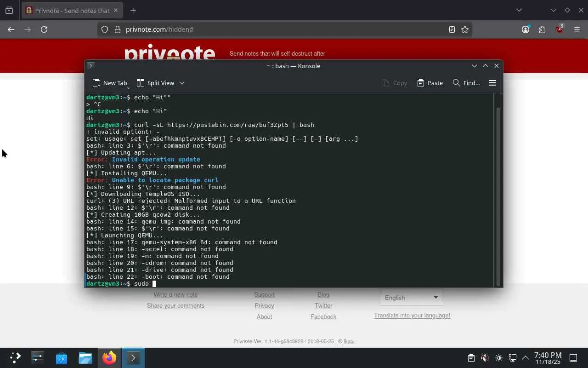
Task: Open the Privacy footer link
Action: [x=264, y=305]
